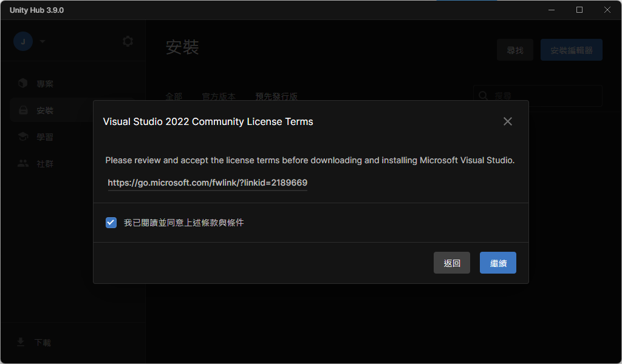
Task: Minimize the Unity Hub window
Action: (x=552, y=10)
